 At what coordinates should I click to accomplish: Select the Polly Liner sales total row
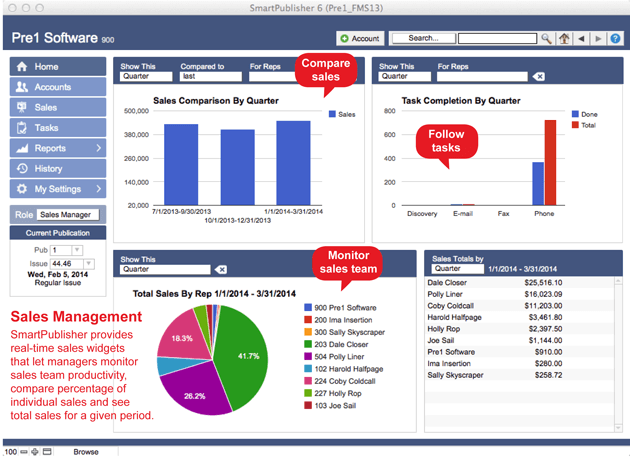pyautogui.click(x=519, y=294)
